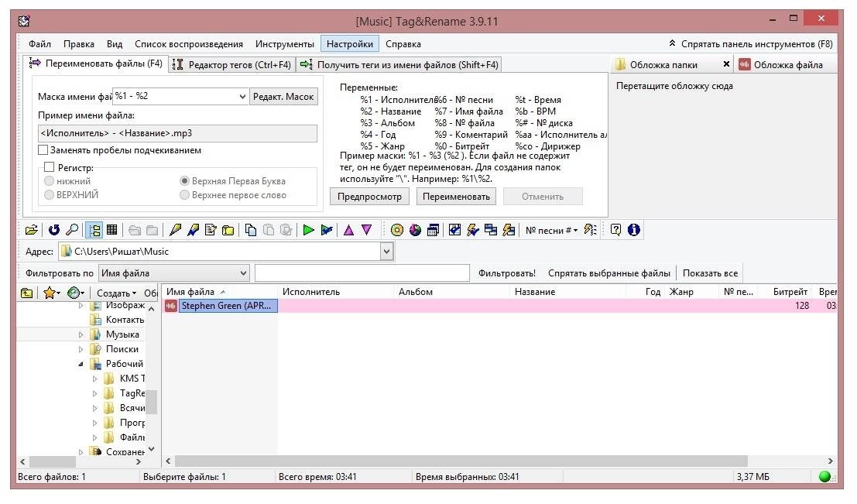Click the question mark help icon
The image size is (857, 504).
pos(616,230)
